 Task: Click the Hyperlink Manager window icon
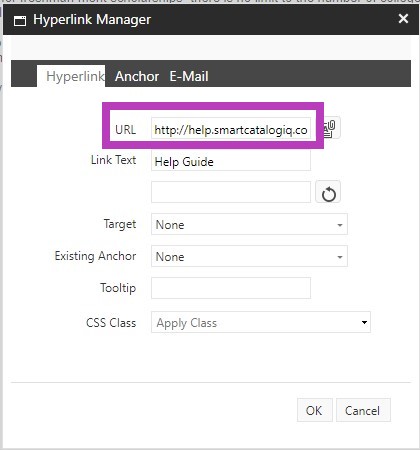tap(20, 20)
